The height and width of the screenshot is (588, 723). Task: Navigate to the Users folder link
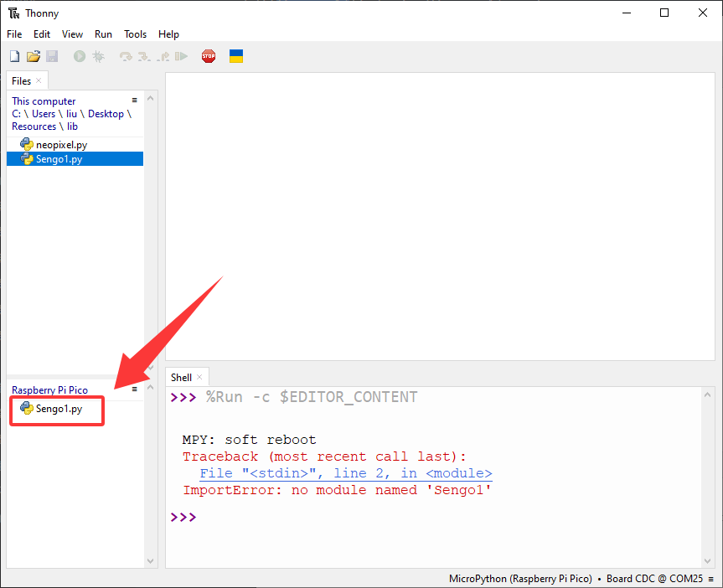point(44,114)
